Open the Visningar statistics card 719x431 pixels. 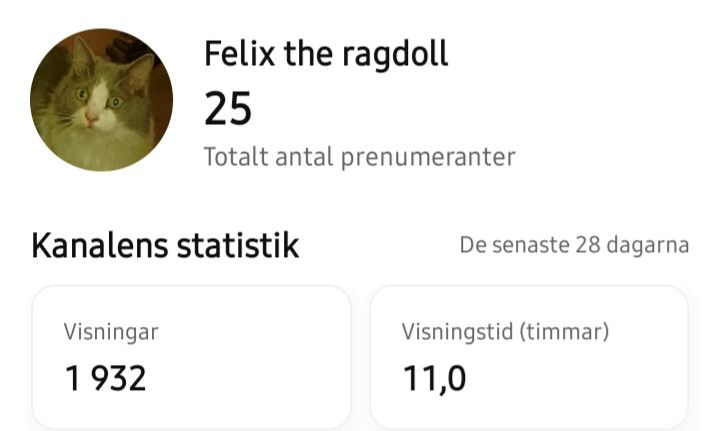(x=191, y=357)
